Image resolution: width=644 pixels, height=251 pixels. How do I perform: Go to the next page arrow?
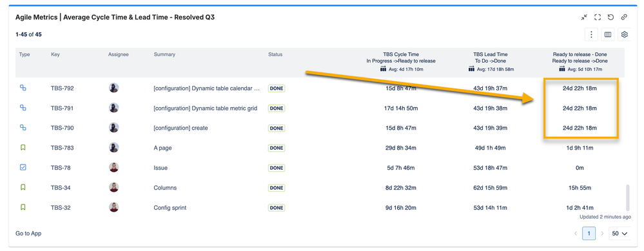pos(602,234)
